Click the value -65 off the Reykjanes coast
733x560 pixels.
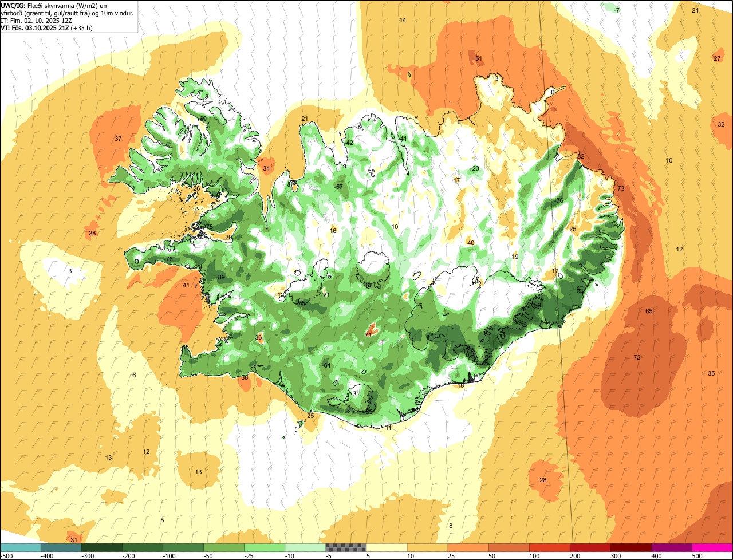click(184, 347)
